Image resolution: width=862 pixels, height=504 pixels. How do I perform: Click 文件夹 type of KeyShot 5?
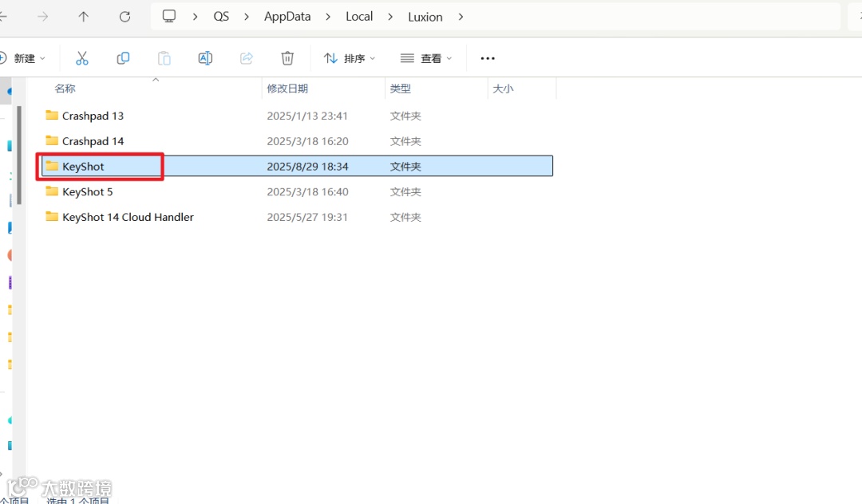405,191
